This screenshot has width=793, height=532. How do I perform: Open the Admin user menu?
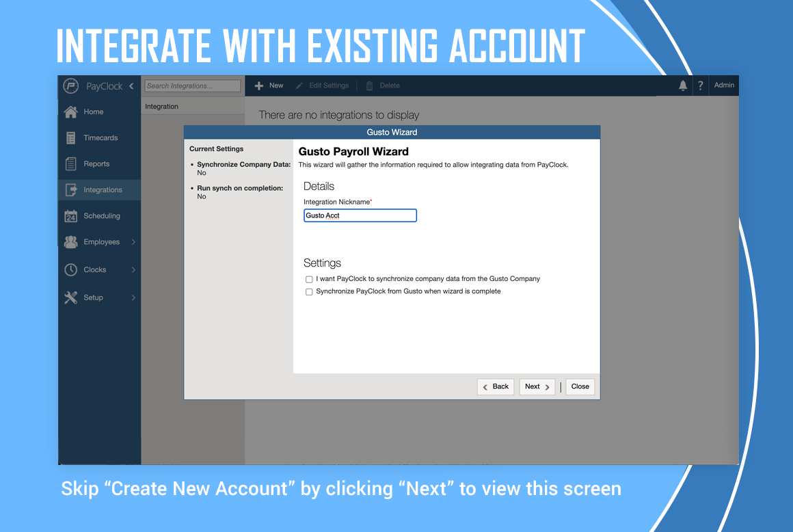[x=724, y=85]
